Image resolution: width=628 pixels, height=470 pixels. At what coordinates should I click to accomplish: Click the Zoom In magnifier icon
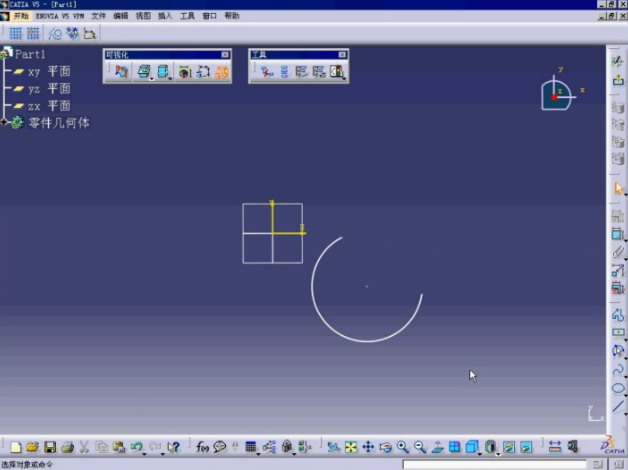pyautogui.click(x=403, y=447)
